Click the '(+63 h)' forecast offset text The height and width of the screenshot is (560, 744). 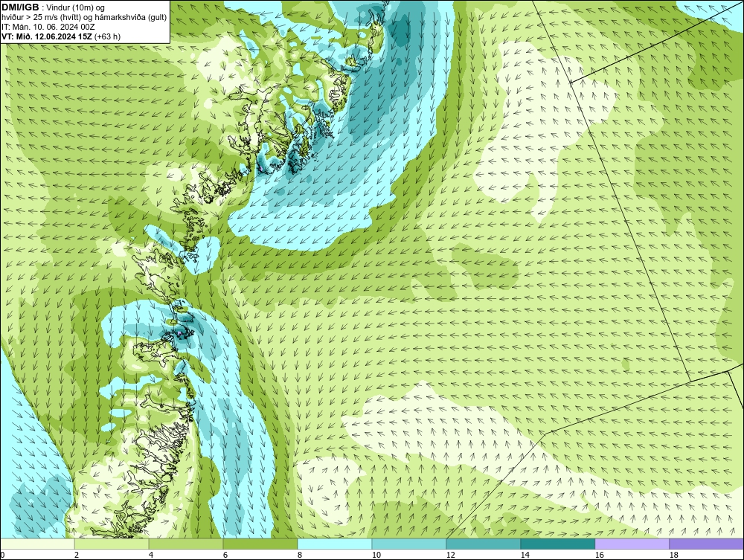[107, 36]
